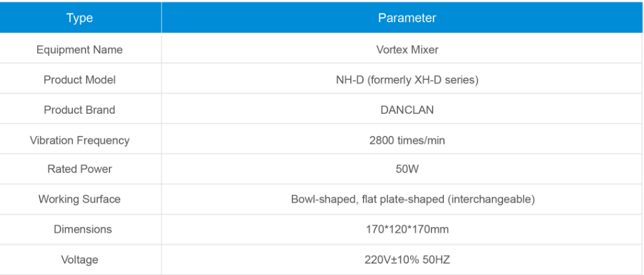Select the Product Model row label
This screenshot has height=275, width=644.
(80, 80)
